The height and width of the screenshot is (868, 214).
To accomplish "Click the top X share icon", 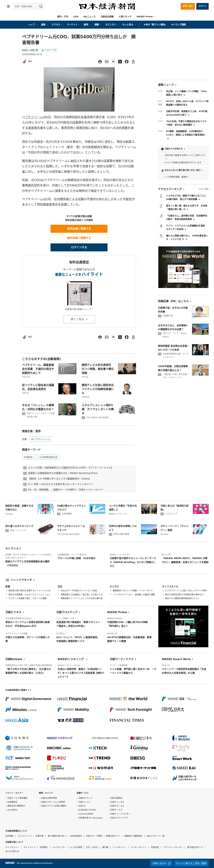I will coord(120,62).
